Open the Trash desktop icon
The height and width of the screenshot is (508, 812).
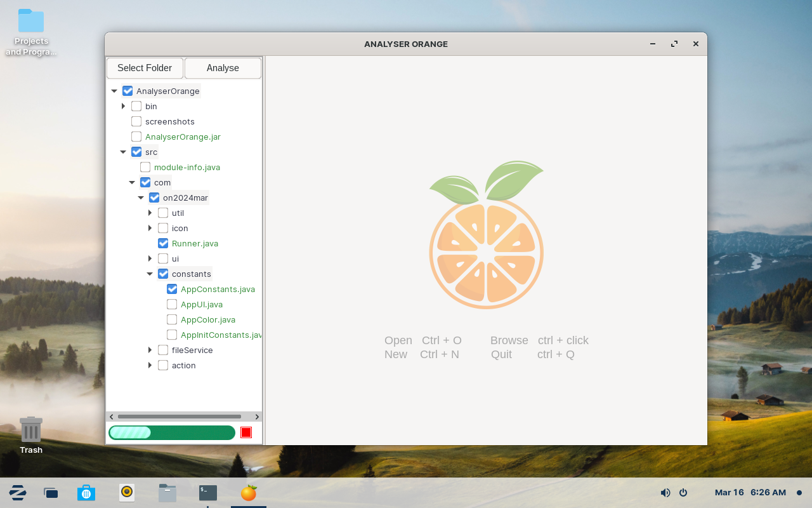coord(31,435)
